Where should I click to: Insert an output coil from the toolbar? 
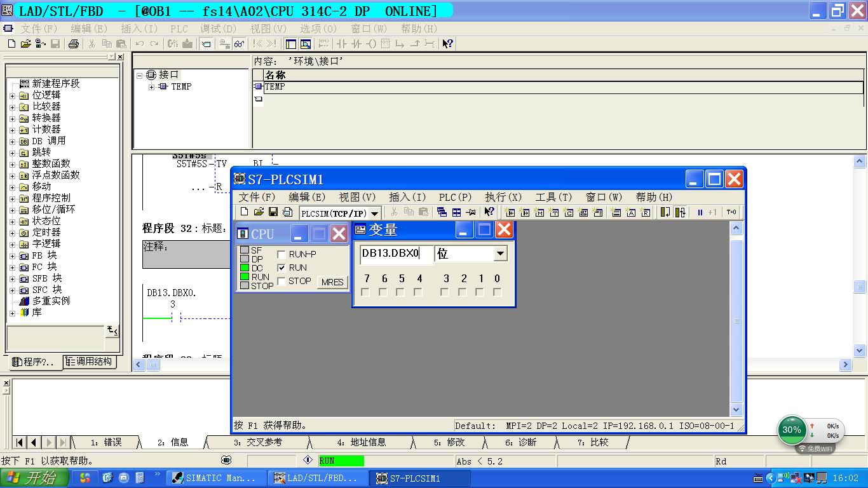[x=372, y=44]
